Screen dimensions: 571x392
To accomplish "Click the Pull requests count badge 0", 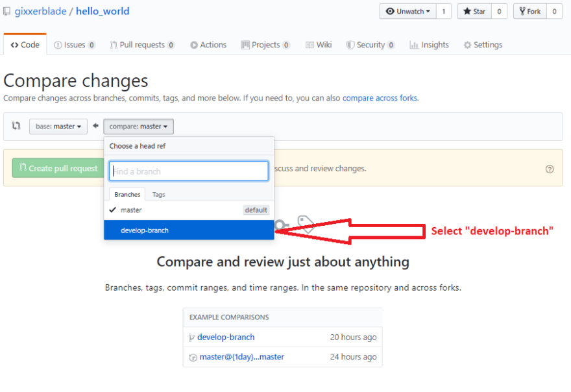I will (171, 45).
